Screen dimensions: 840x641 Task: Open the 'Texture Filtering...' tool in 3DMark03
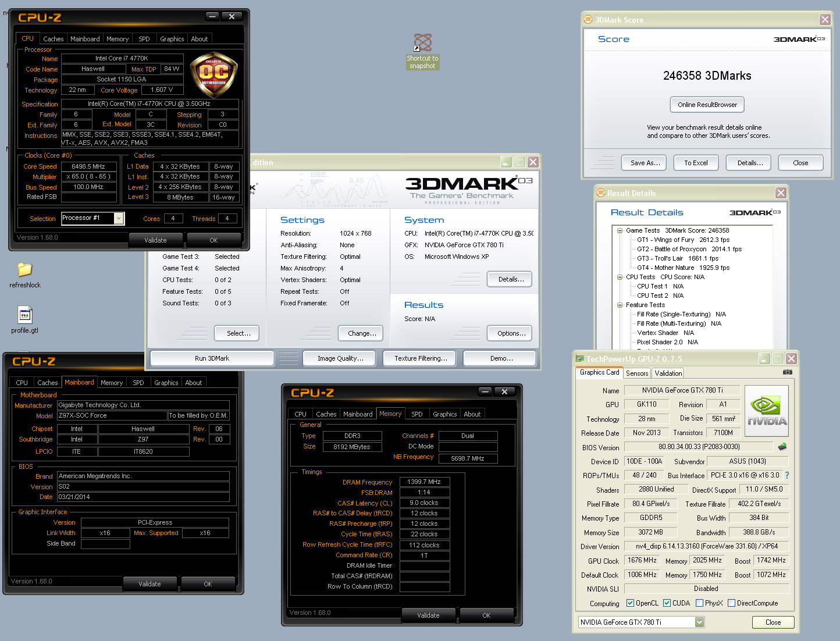click(421, 358)
